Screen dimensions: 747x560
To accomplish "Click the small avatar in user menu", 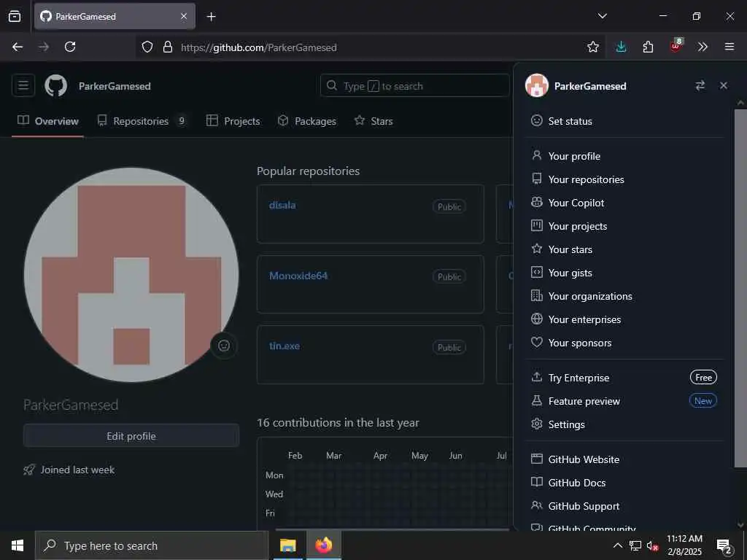I will point(536,86).
